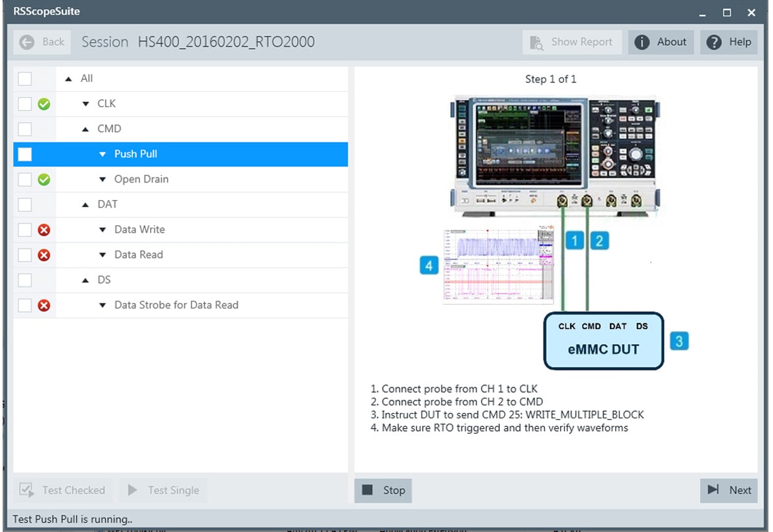Click the Test Single button
Image resolution: width=773 pixels, height=532 pixels.
click(x=164, y=490)
